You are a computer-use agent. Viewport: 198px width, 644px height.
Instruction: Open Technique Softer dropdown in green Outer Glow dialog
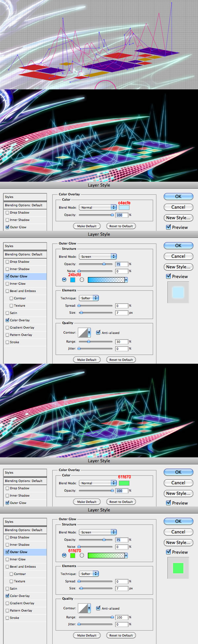(89, 574)
